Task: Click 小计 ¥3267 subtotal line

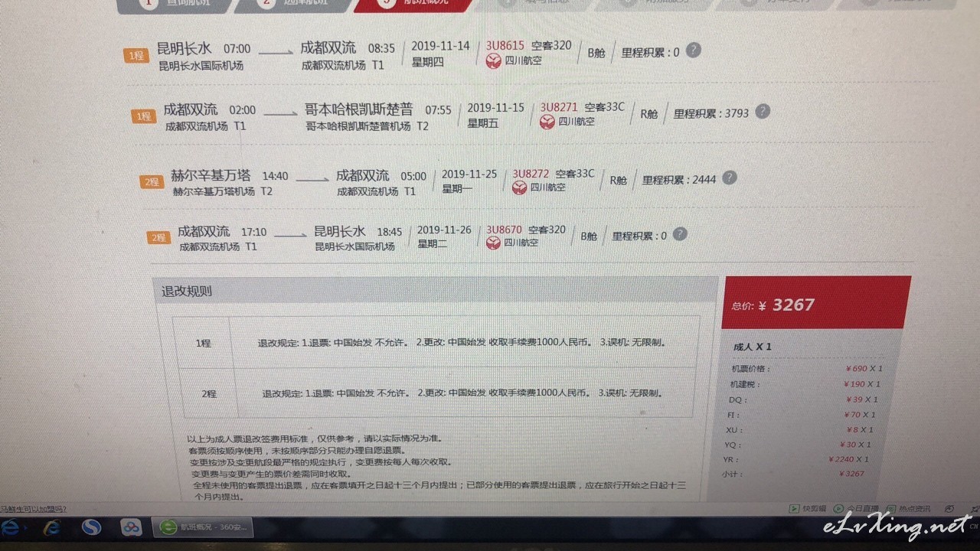Action: click(793, 474)
